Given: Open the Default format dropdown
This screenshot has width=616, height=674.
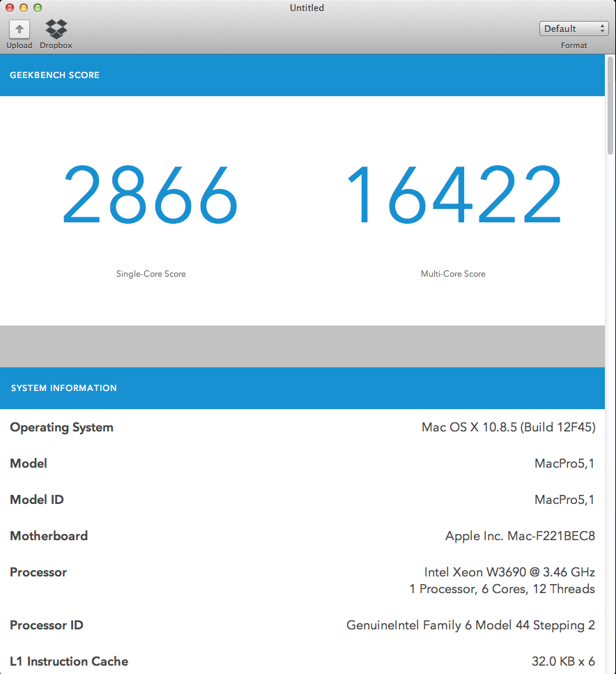Looking at the screenshot, I should [x=574, y=29].
